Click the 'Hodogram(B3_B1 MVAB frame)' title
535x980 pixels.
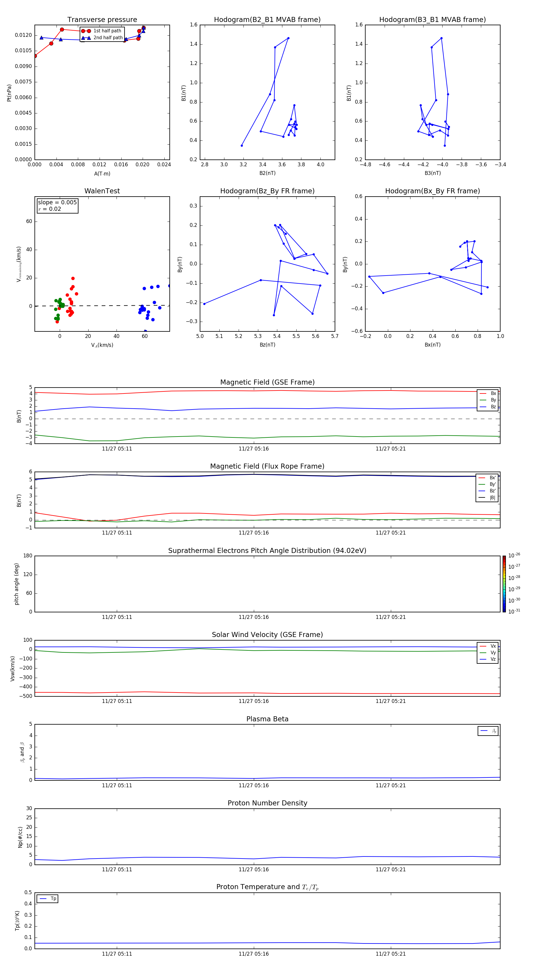click(432, 20)
